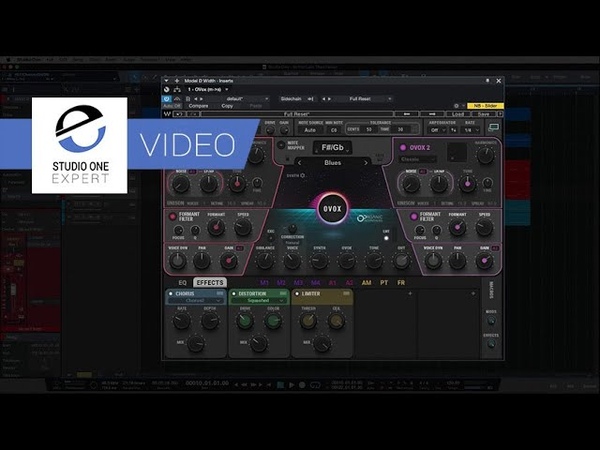Screen dimensions: 600x450
Task: Click Play in Studio One transport
Action: 292,385
